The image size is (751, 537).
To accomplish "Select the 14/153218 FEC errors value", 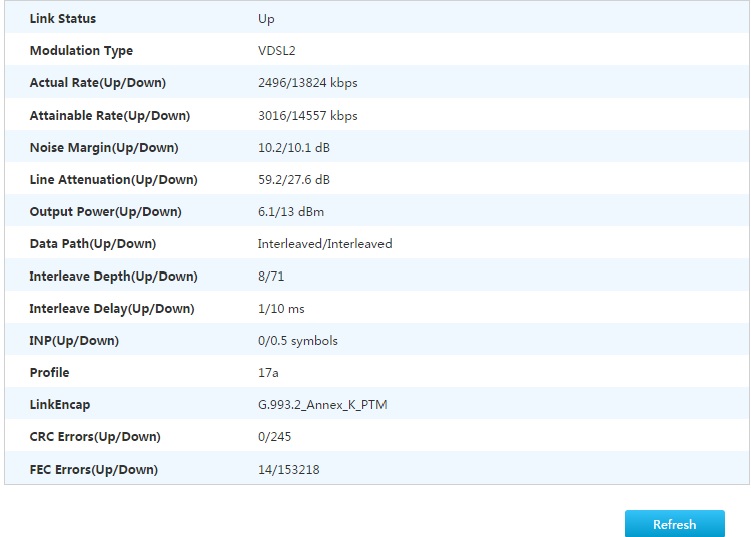I will click(289, 470).
